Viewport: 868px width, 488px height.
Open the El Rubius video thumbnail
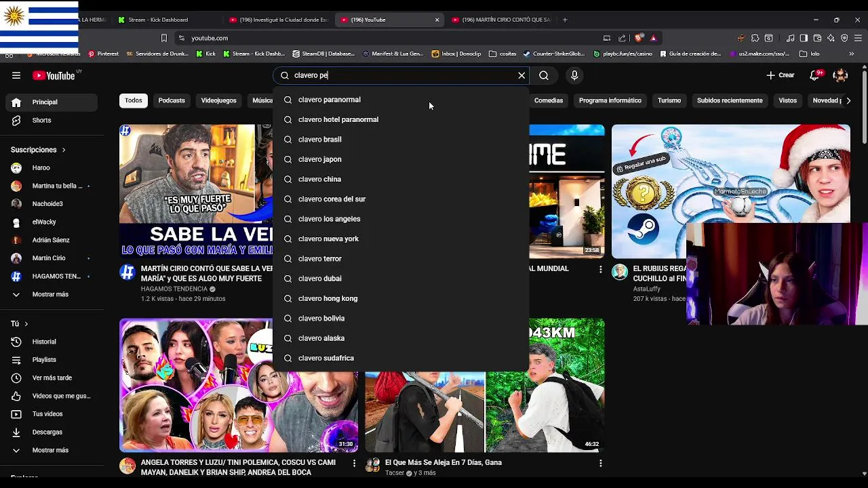tap(730, 191)
